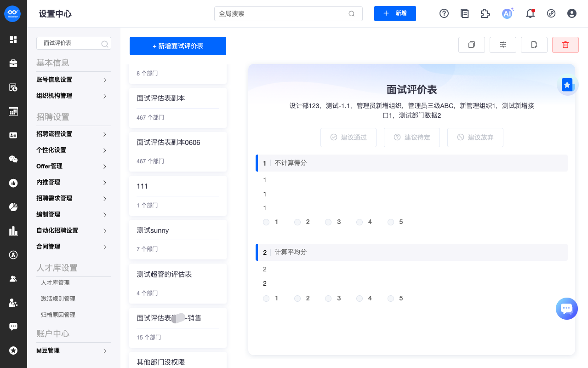
Task: Open the notification bell
Action: click(x=530, y=13)
